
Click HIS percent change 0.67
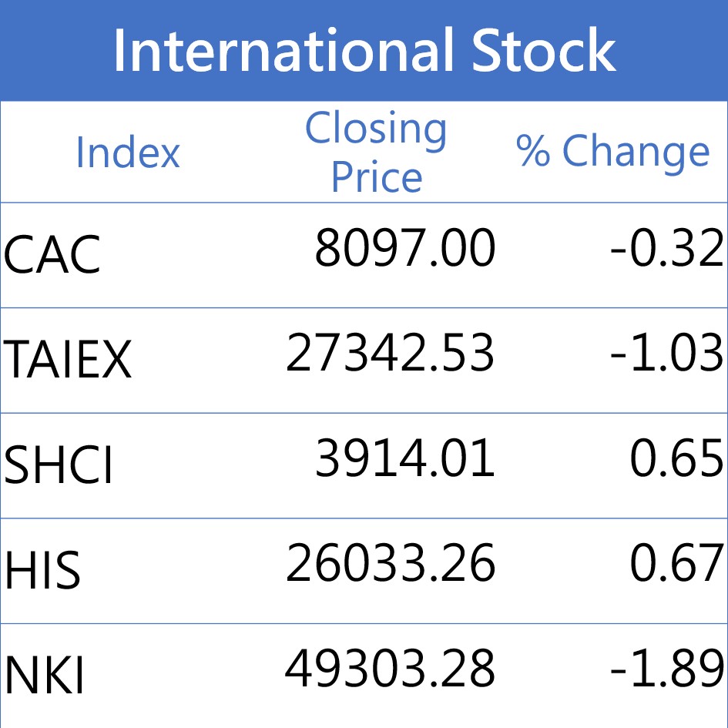(x=676, y=564)
